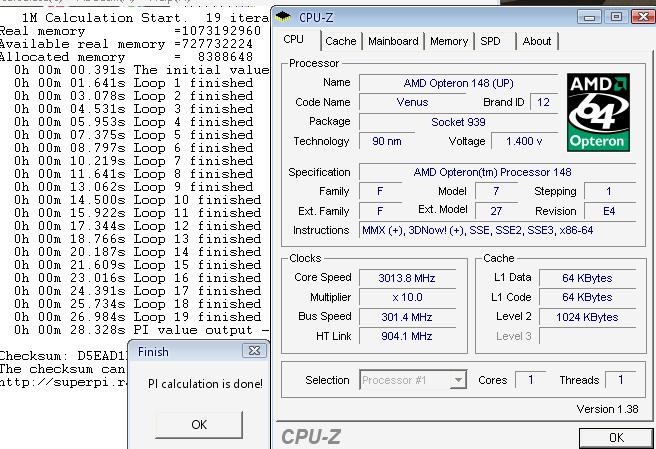Click the empty Level 3 cache field
Image resolution: width=656 pixels, height=449 pixels.
click(587, 336)
